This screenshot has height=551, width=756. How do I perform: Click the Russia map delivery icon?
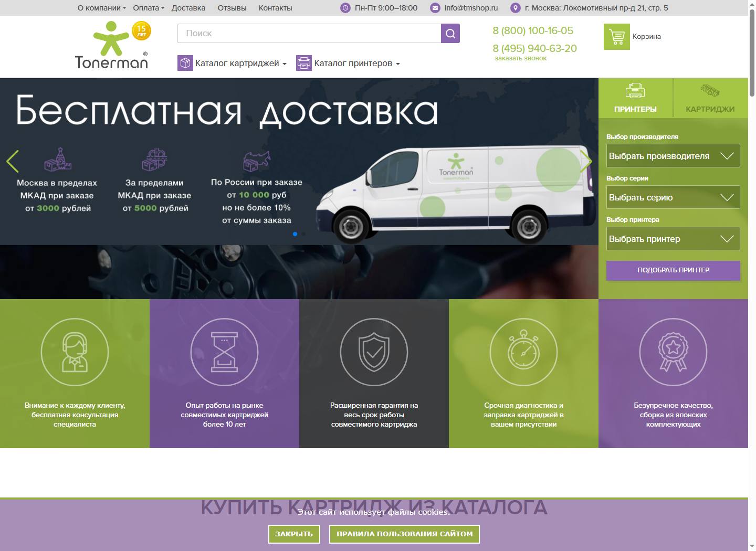coord(256,161)
